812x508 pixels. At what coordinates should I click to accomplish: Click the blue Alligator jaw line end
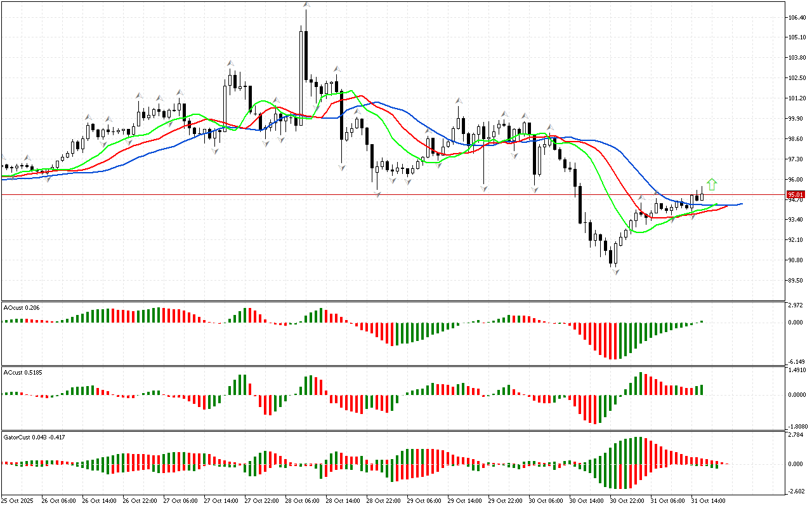click(740, 204)
